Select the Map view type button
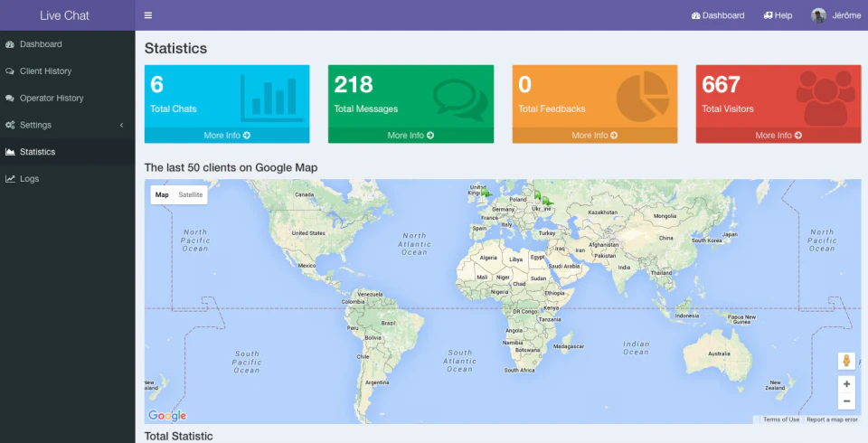 tap(162, 195)
